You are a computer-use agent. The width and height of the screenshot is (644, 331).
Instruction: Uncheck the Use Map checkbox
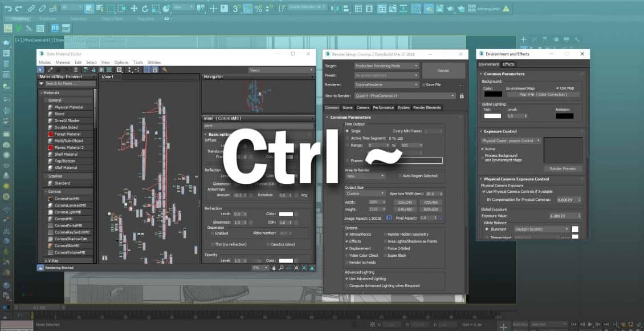[x=557, y=88]
